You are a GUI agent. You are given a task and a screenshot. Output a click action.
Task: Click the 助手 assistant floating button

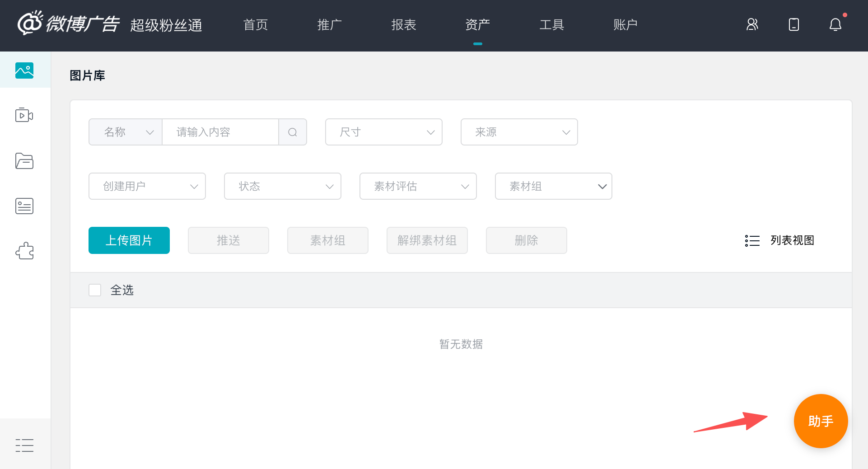[x=821, y=421]
